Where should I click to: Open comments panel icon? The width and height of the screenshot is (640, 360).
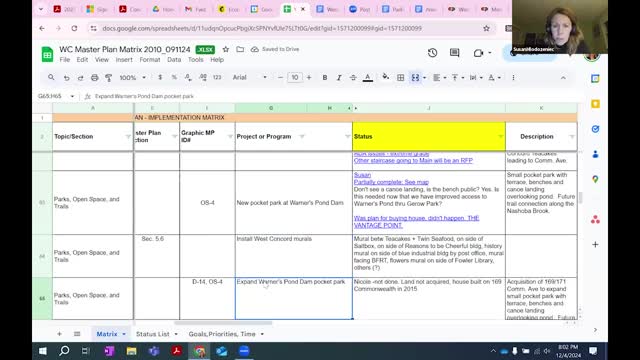454,53
